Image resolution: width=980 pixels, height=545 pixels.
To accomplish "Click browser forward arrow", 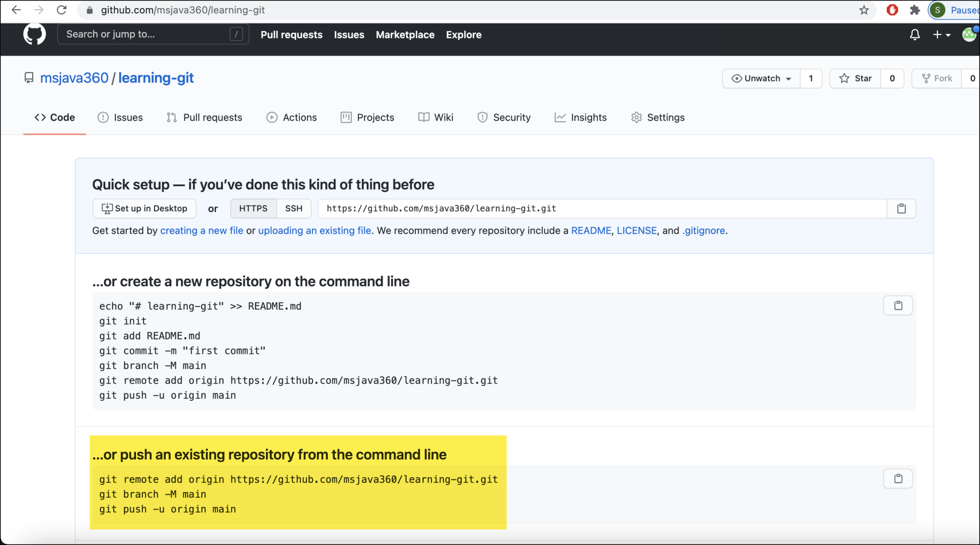I will (x=39, y=10).
